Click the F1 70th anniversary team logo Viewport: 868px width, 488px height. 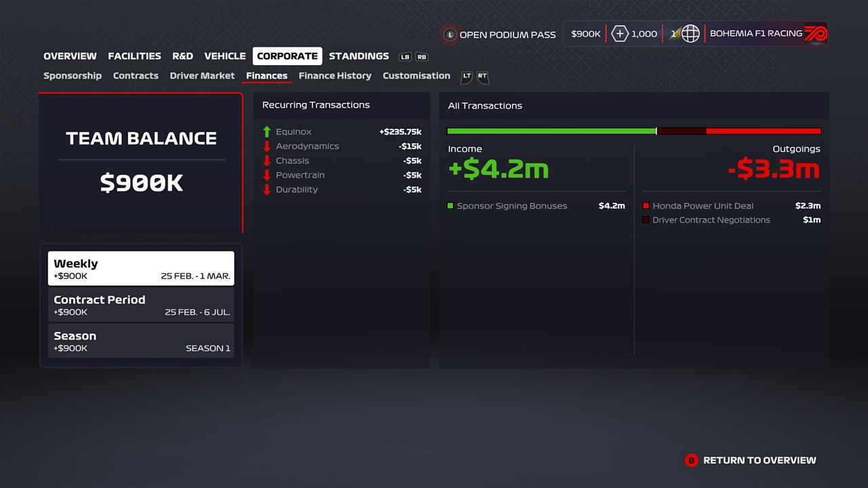pyautogui.click(x=815, y=34)
